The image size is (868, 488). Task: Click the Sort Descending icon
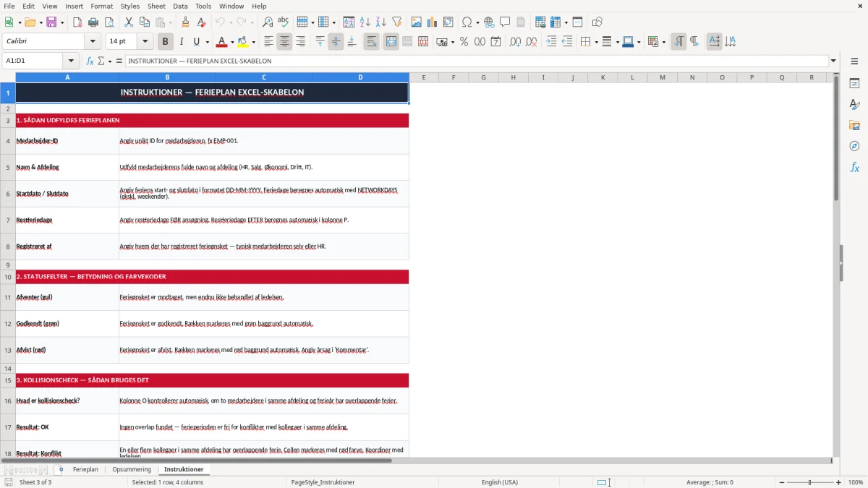(x=381, y=22)
